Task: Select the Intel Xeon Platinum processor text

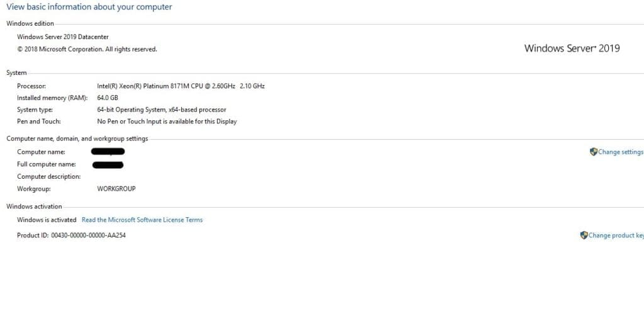Action: coord(180,86)
